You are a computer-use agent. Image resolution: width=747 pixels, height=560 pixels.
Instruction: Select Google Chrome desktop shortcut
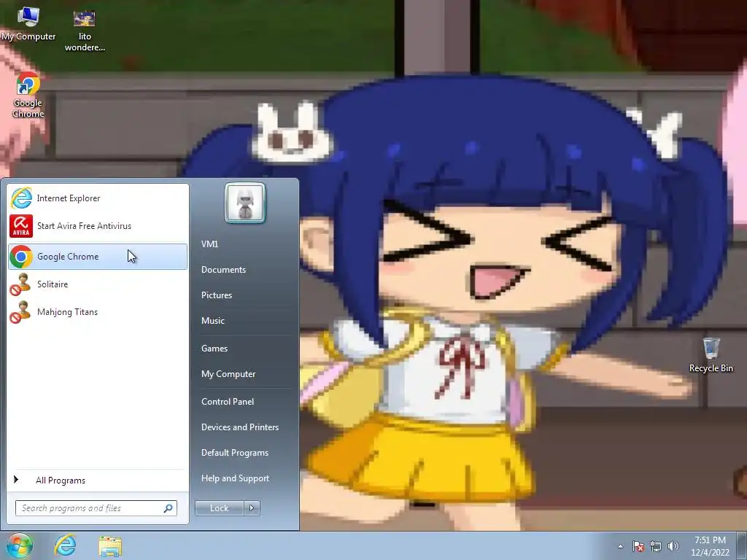[28, 95]
